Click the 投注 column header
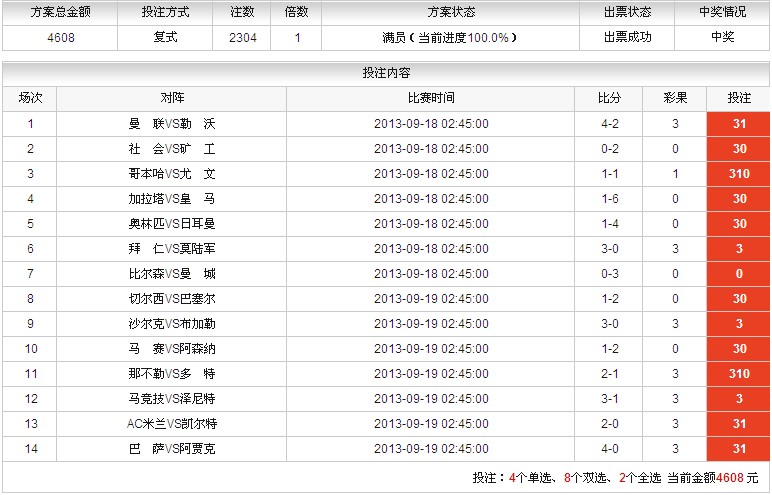This screenshot has height=495, width=772. pyautogui.click(x=739, y=98)
